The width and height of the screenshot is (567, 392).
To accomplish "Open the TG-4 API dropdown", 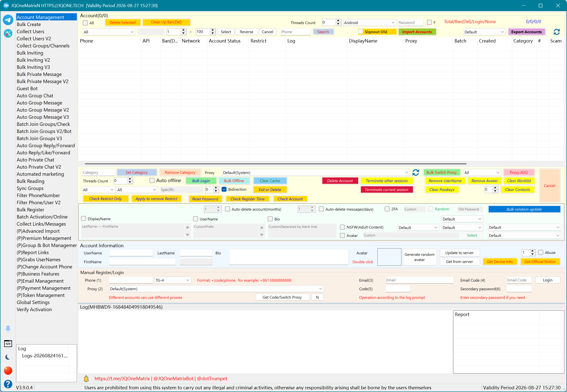I will point(173,280).
